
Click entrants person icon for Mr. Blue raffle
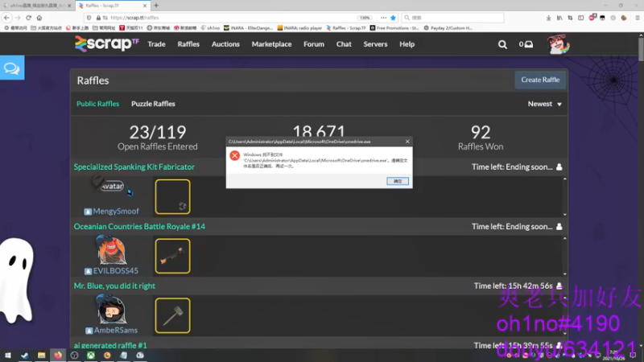[x=559, y=286]
